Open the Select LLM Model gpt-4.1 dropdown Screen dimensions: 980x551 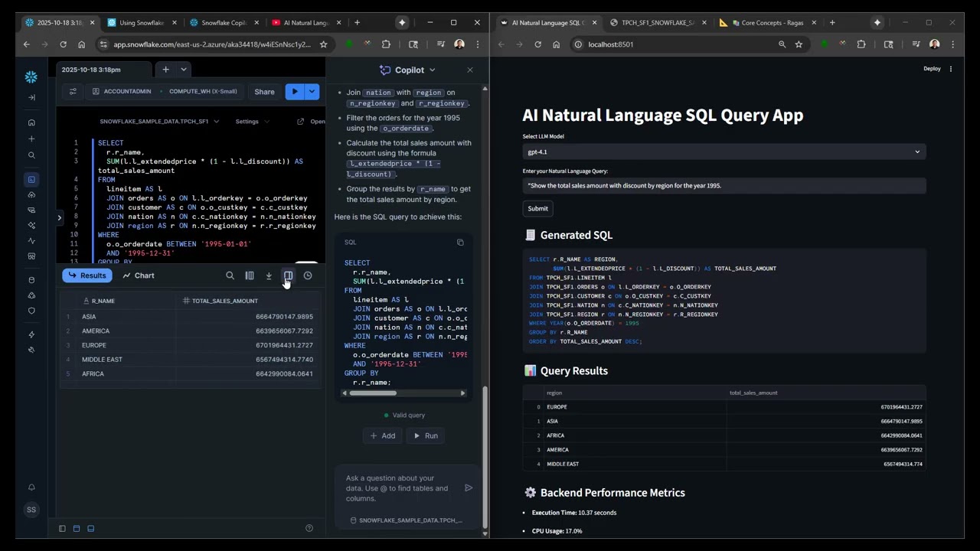[x=724, y=152]
